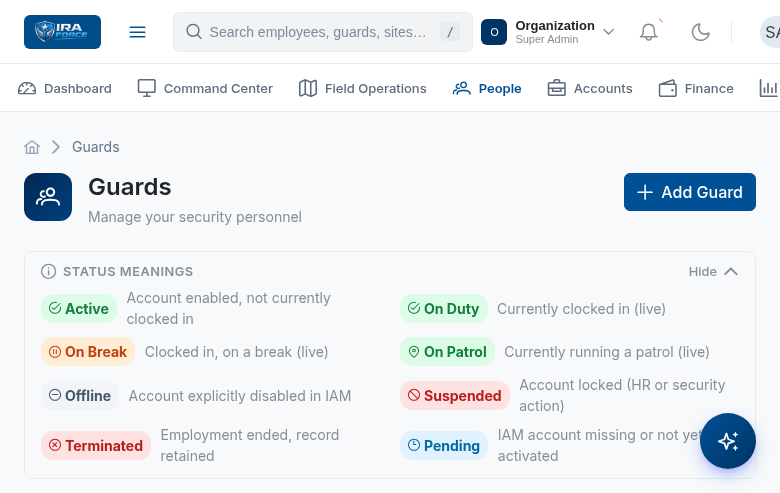Click the Finance wallet icon
Image resolution: width=780 pixels, height=493 pixels.
point(668,89)
